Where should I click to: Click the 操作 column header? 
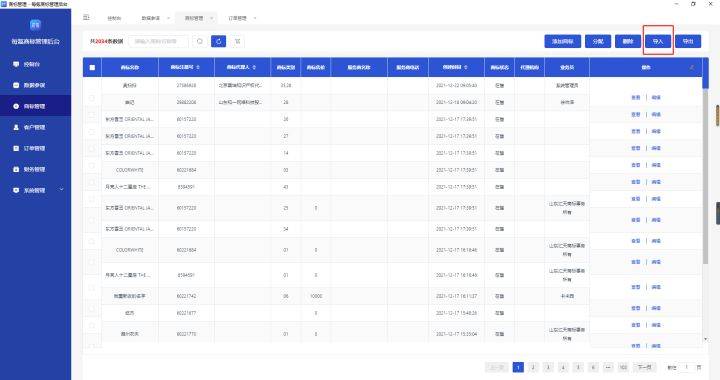tap(646, 67)
